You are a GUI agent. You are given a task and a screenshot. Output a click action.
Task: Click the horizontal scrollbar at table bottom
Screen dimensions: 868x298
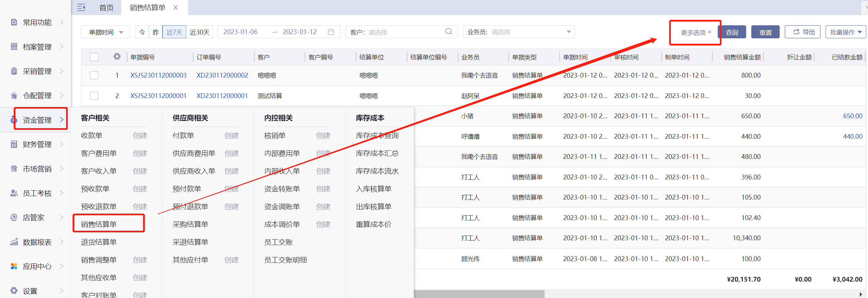(479, 294)
